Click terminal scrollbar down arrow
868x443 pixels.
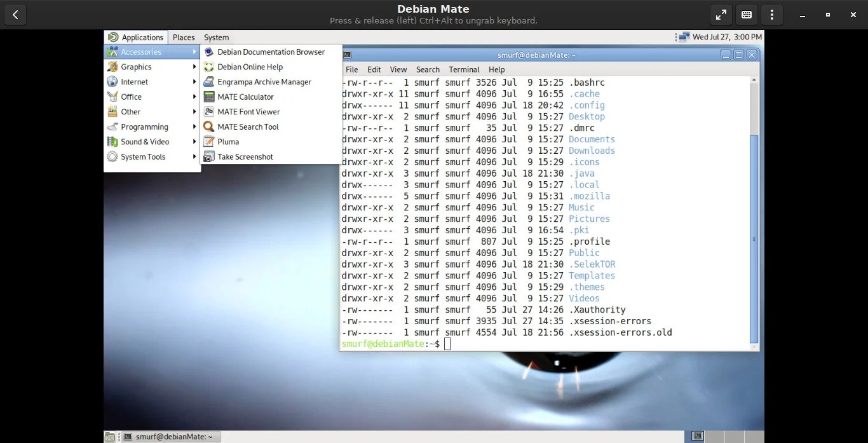(x=754, y=347)
